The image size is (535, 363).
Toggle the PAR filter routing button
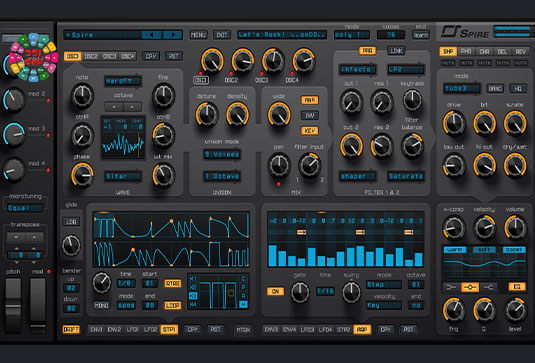click(x=367, y=51)
